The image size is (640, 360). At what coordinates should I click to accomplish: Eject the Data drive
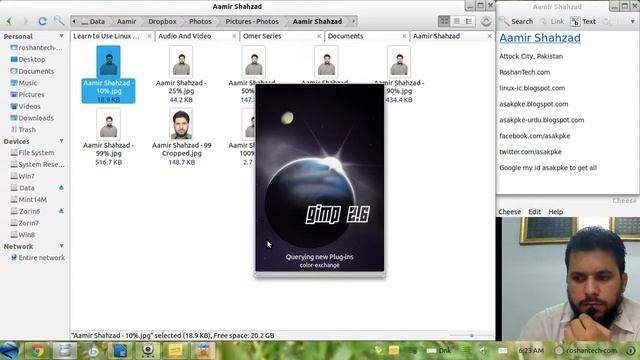click(61, 188)
